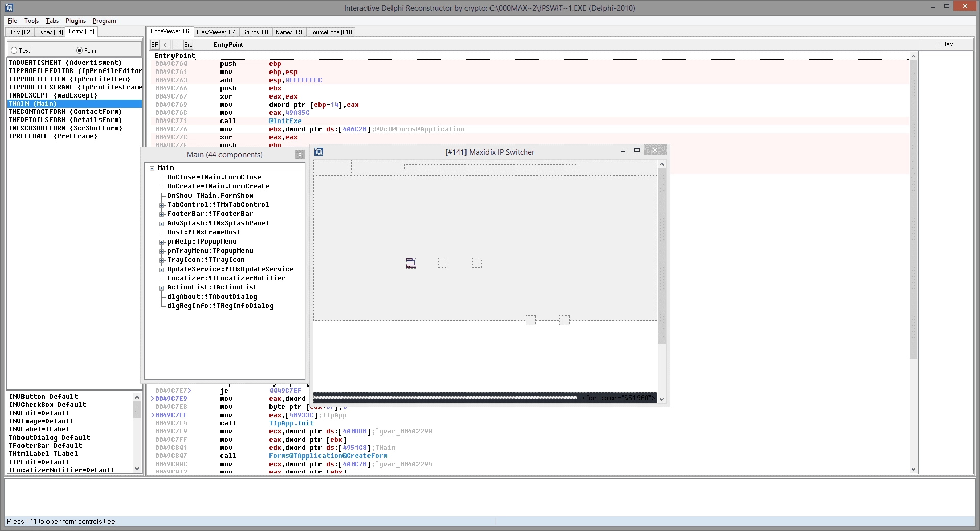Maximize the Maxidix IP Switcher form window
Screen dimensions: 980x531
(637, 150)
